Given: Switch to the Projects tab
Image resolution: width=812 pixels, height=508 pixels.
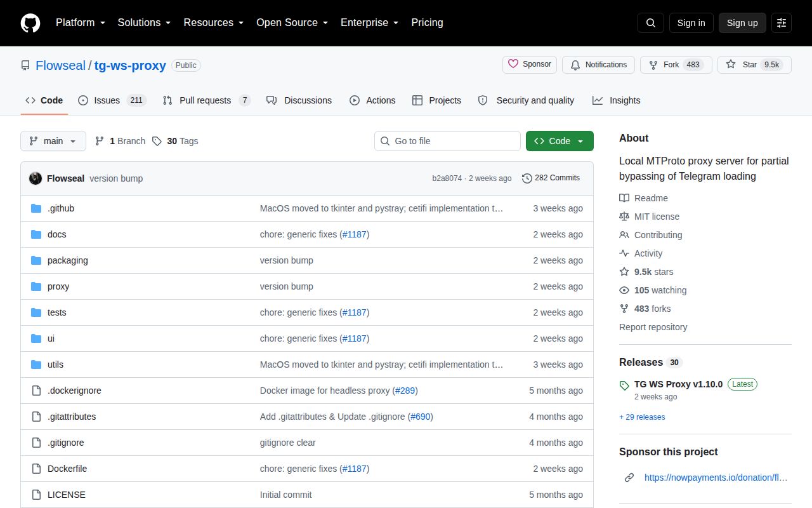Looking at the screenshot, I should pyautogui.click(x=436, y=100).
